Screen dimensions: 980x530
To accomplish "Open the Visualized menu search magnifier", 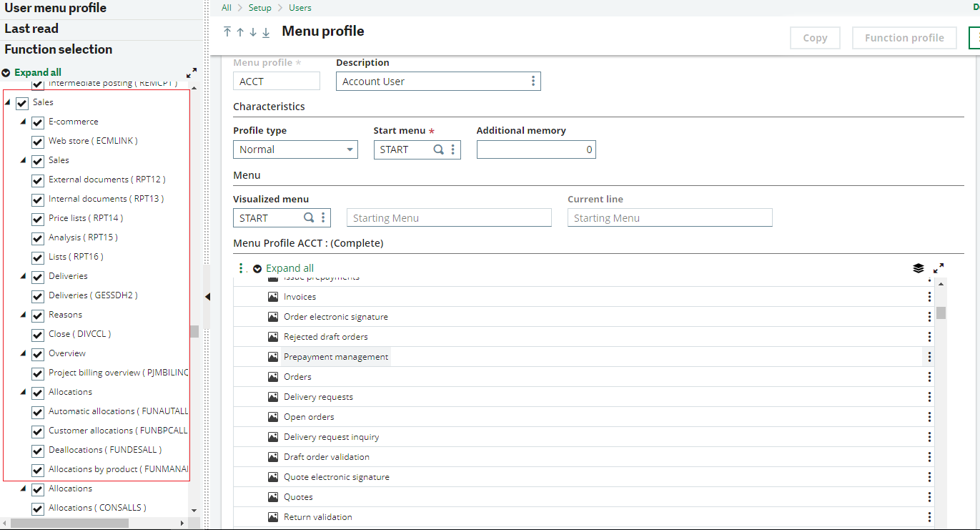I will [x=308, y=217].
